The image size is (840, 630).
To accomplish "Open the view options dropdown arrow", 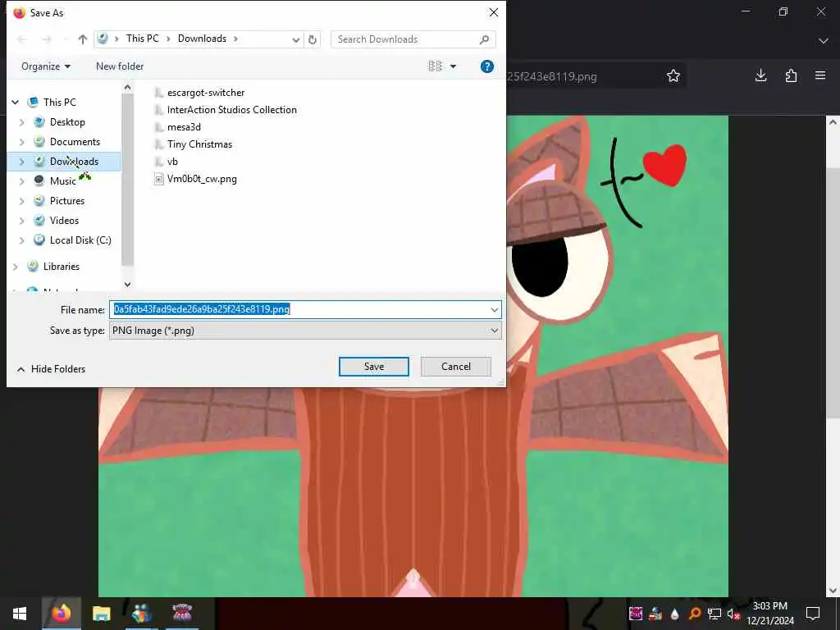I will pos(453,66).
